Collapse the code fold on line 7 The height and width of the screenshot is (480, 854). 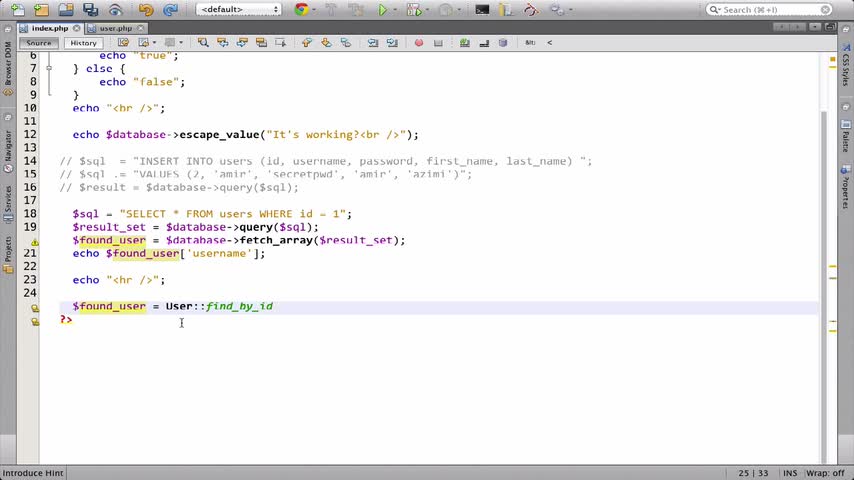(49, 69)
